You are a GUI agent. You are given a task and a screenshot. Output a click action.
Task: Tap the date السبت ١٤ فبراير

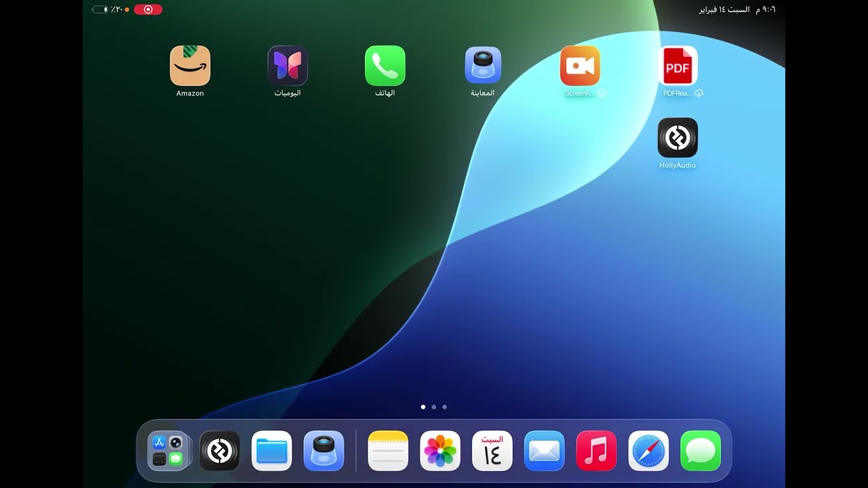click(x=724, y=9)
